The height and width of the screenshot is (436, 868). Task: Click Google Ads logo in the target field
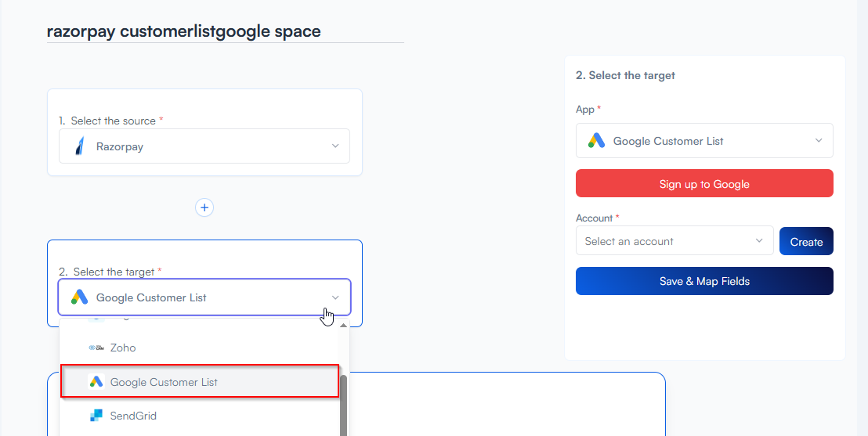[79, 297]
